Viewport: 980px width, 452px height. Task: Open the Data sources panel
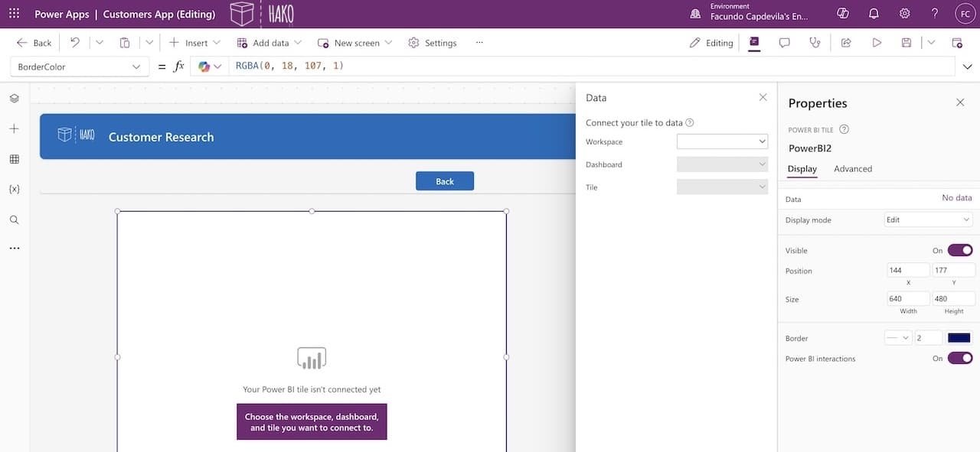(x=12, y=158)
